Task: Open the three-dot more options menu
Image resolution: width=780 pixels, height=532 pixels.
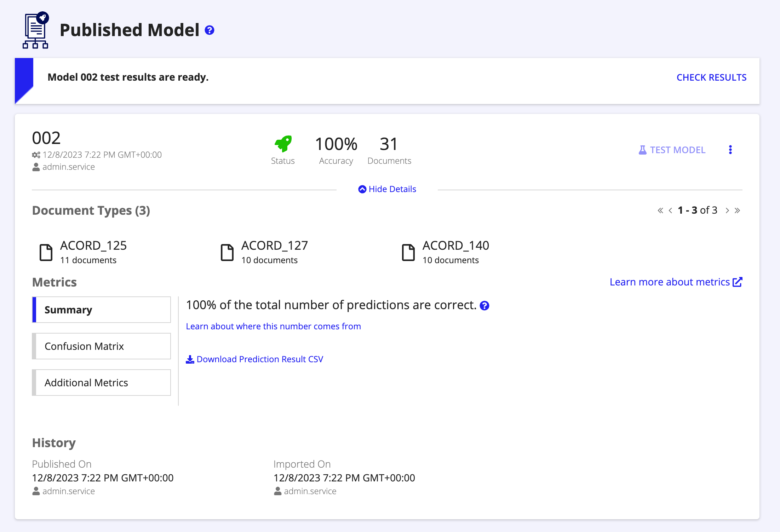Action: 730,150
